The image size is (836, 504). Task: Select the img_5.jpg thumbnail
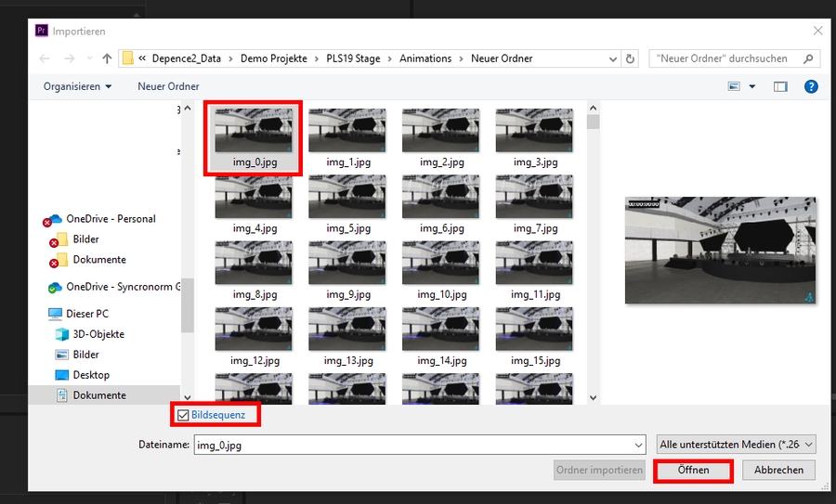pyautogui.click(x=347, y=197)
